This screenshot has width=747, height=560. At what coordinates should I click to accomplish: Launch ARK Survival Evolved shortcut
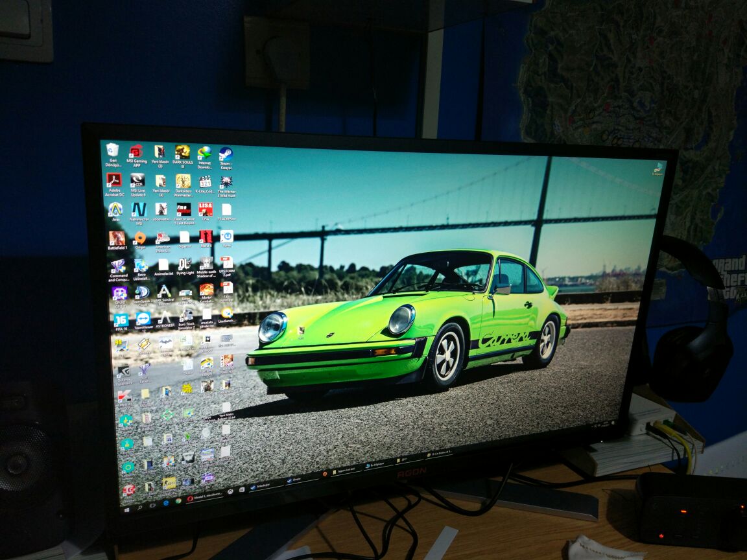click(x=164, y=295)
